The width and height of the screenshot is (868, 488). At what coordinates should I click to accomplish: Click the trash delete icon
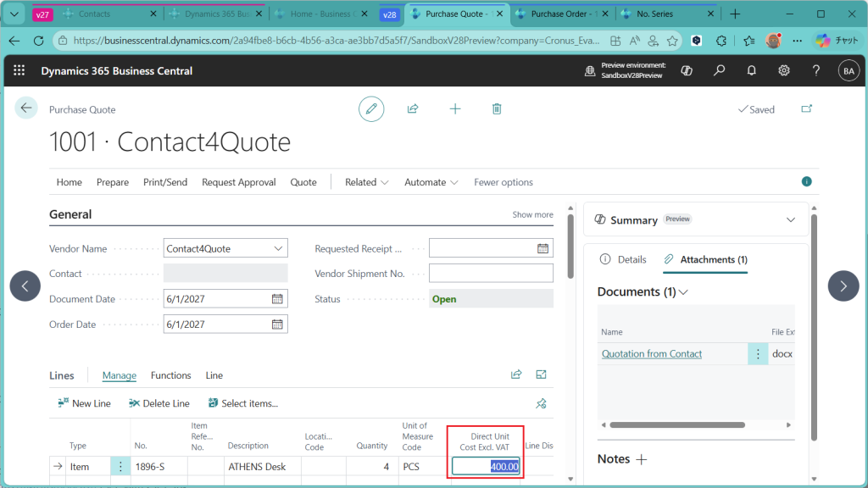point(497,108)
